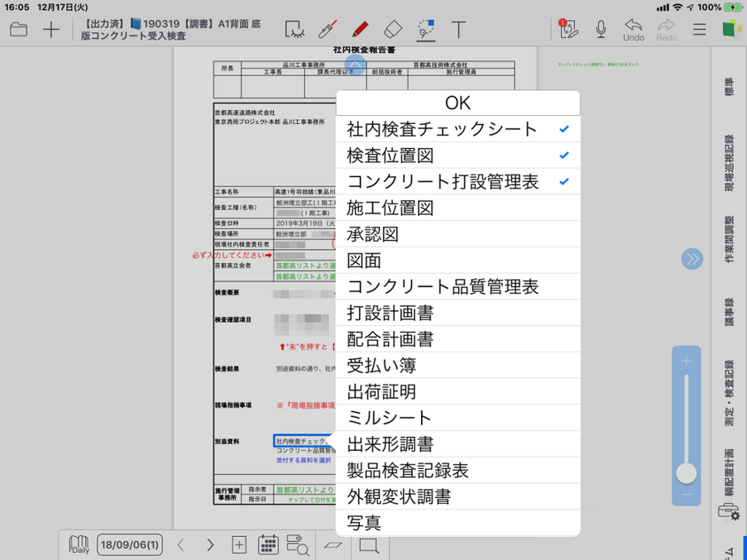Image resolution: width=747 pixels, height=560 pixels.
Task: Open the hamburger menu
Action: (x=699, y=30)
